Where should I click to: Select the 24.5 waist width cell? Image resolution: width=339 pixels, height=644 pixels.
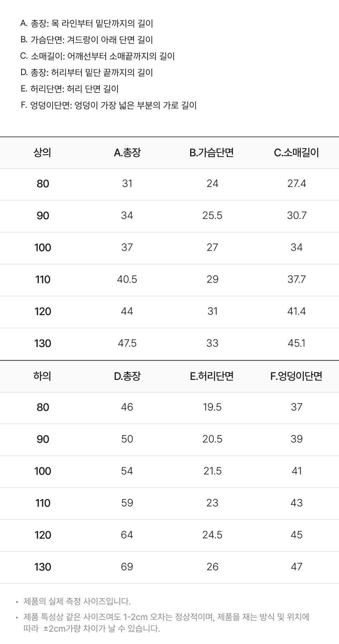point(212,535)
